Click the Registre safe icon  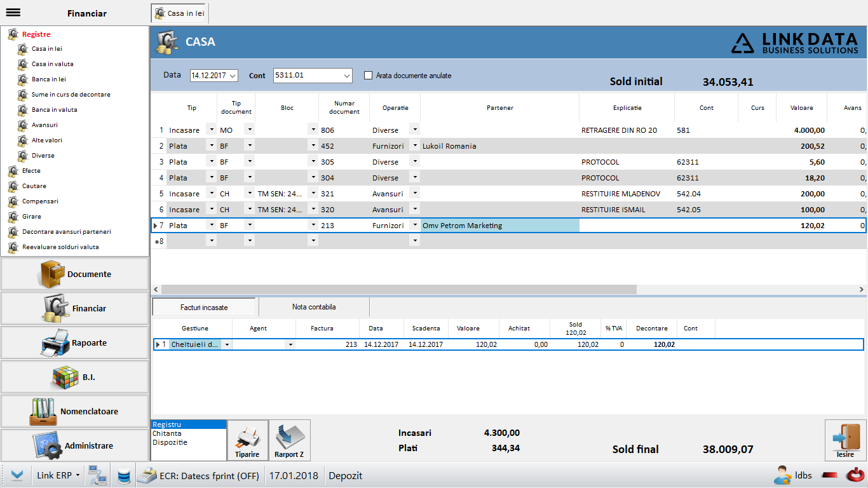point(13,34)
